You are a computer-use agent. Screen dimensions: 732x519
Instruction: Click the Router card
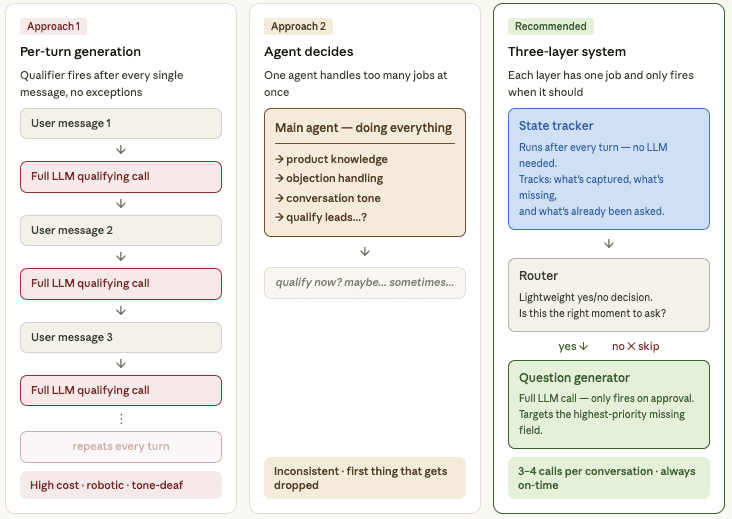point(609,295)
